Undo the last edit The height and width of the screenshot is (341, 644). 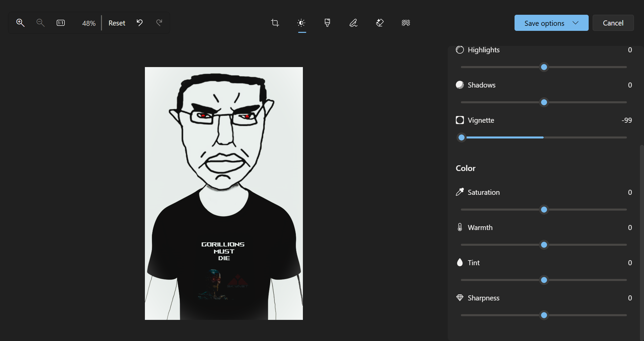coord(140,23)
